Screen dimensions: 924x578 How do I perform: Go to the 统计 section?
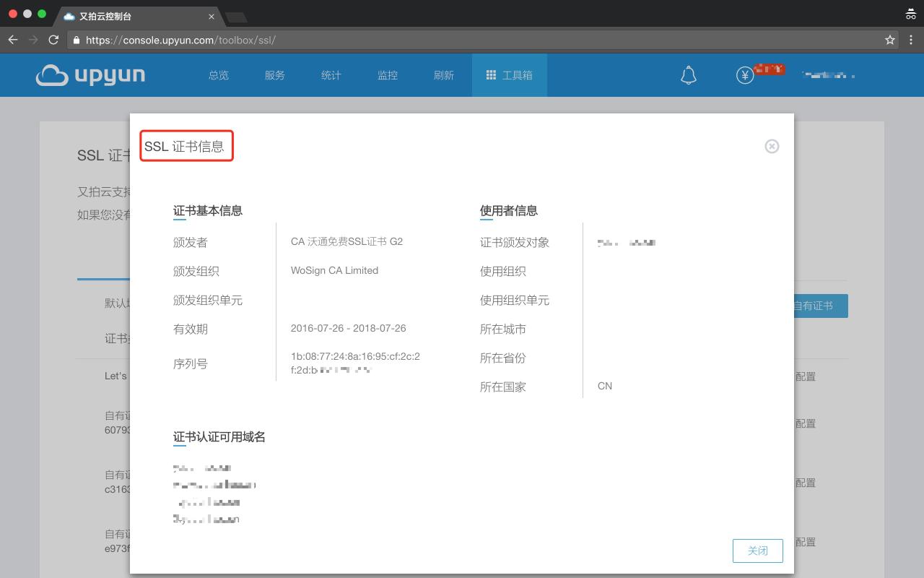pos(331,75)
